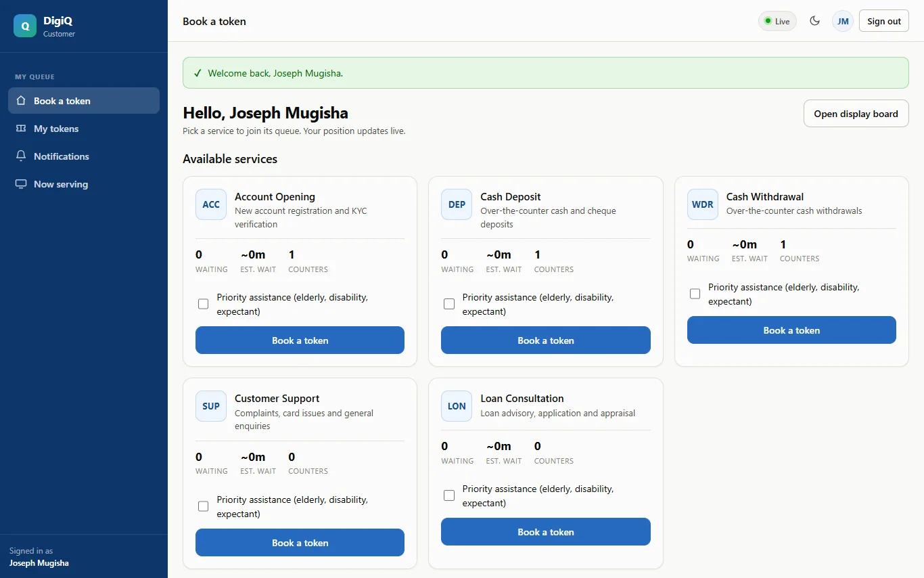Click the Loan Consultation service title
This screenshot has height=578, width=924.
click(x=522, y=399)
